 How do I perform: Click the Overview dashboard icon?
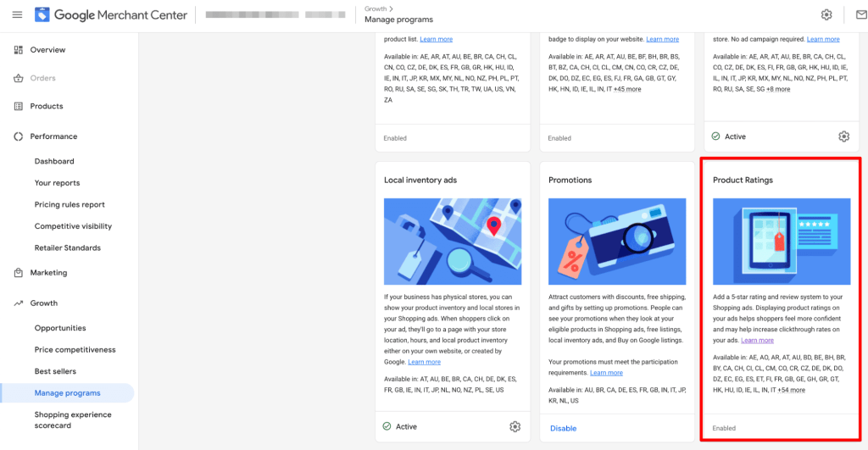click(x=19, y=50)
